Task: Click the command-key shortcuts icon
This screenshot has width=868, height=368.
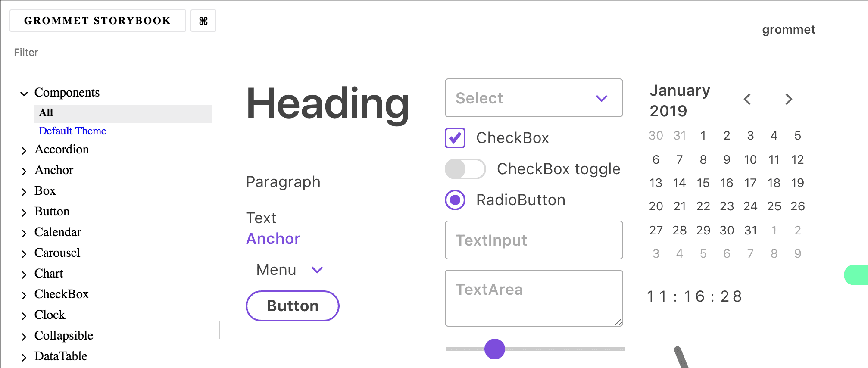Action: (203, 21)
